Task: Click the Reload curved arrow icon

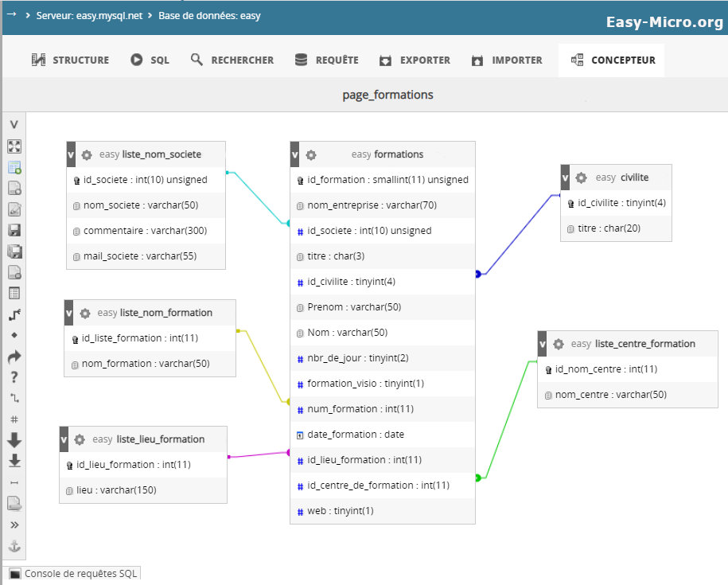Action: tap(14, 357)
